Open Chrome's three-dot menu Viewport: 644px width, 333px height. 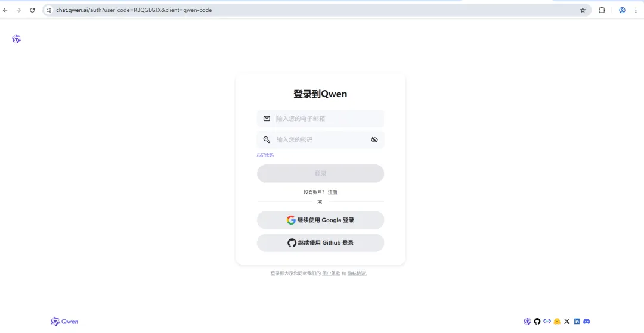coord(636,10)
